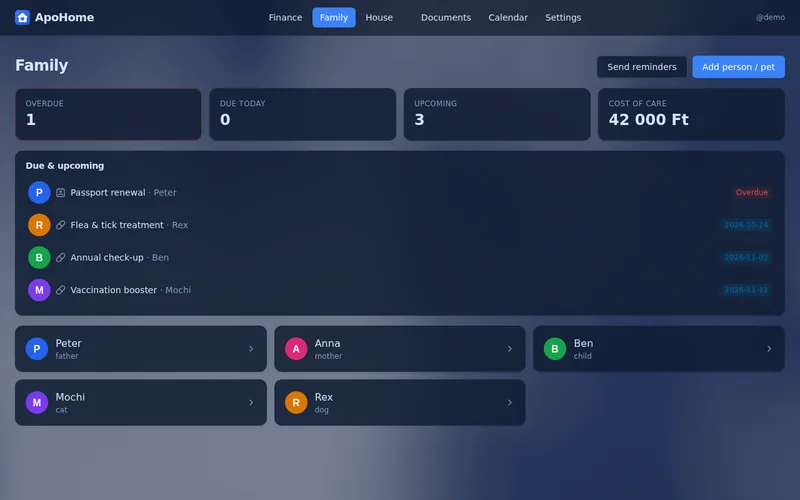The image size is (800, 500).
Task: Click the orange R avatar on the Rex card
Action: click(296, 403)
